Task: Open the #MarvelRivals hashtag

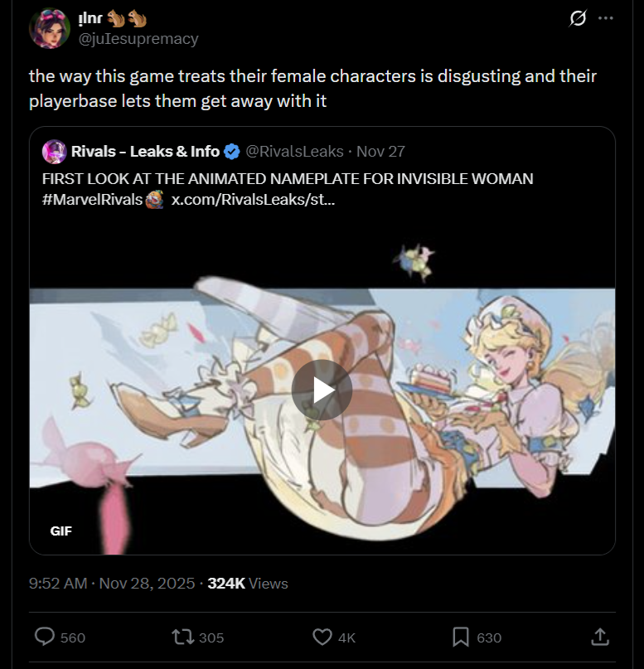Action: (92, 200)
